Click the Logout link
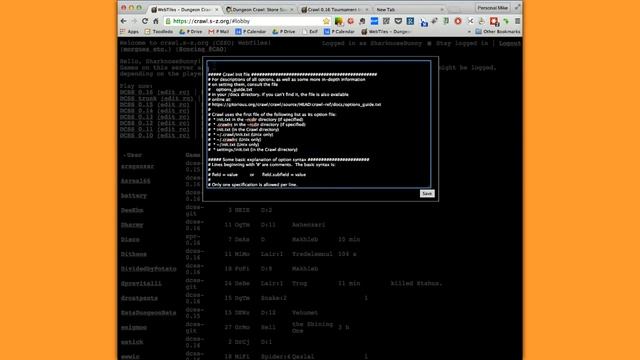Screen dimensions: 640x360 coord(510,43)
